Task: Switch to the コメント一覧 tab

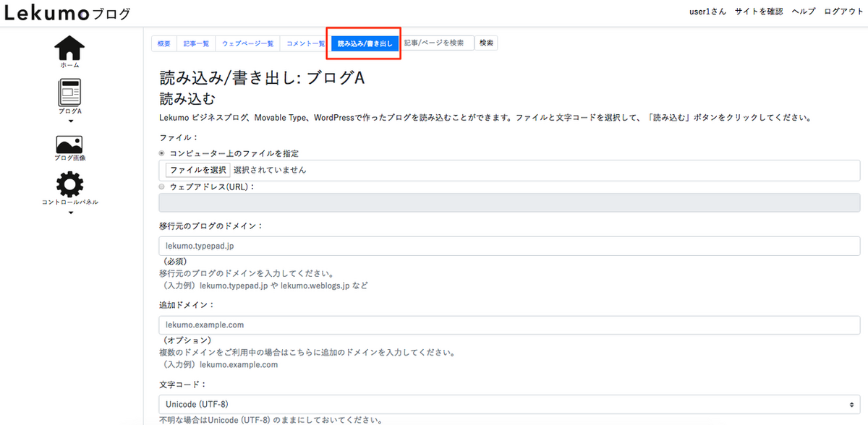Action: pyautogui.click(x=305, y=44)
